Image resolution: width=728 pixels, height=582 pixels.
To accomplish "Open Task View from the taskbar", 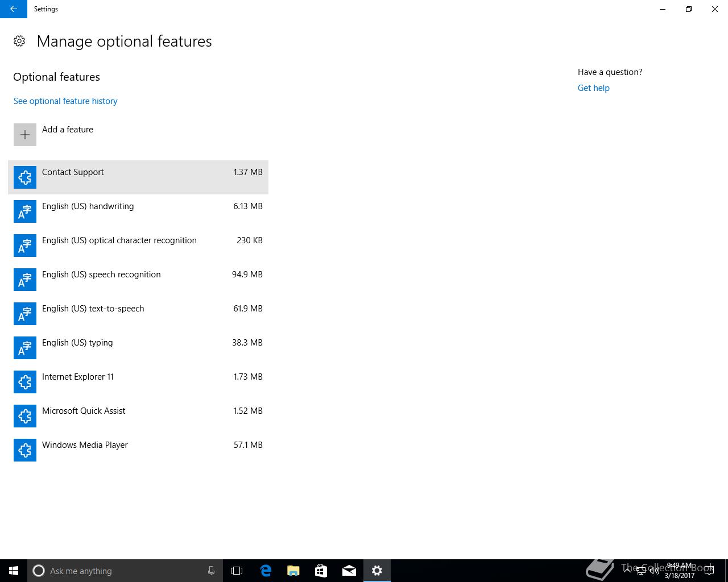I will click(237, 571).
